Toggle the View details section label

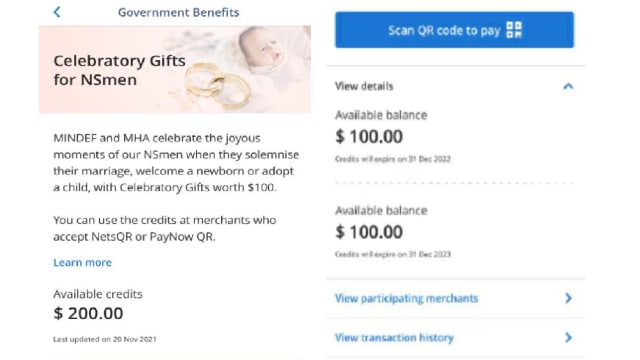tap(364, 86)
